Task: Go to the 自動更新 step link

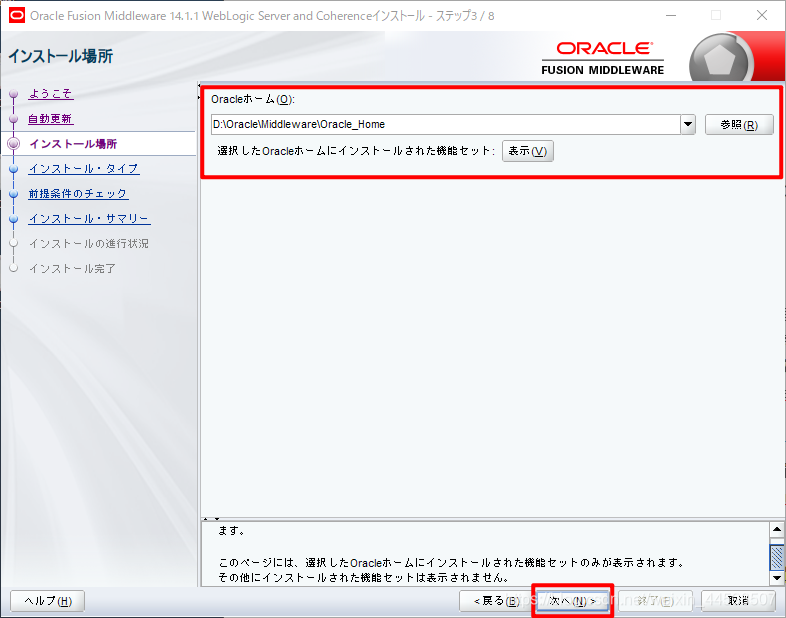Action: point(51,119)
